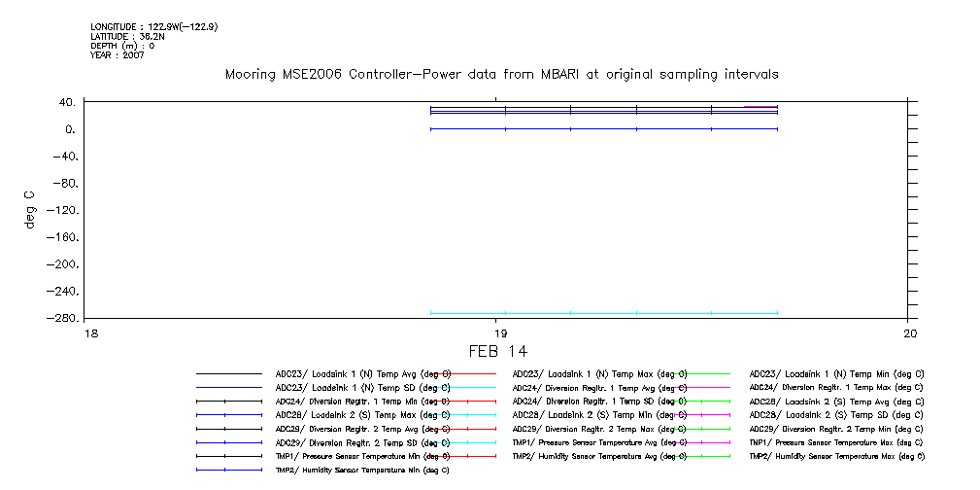Click the DEPTH (m) : 0 text
Screen dimensions: 980x490
click(x=122, y=46)
